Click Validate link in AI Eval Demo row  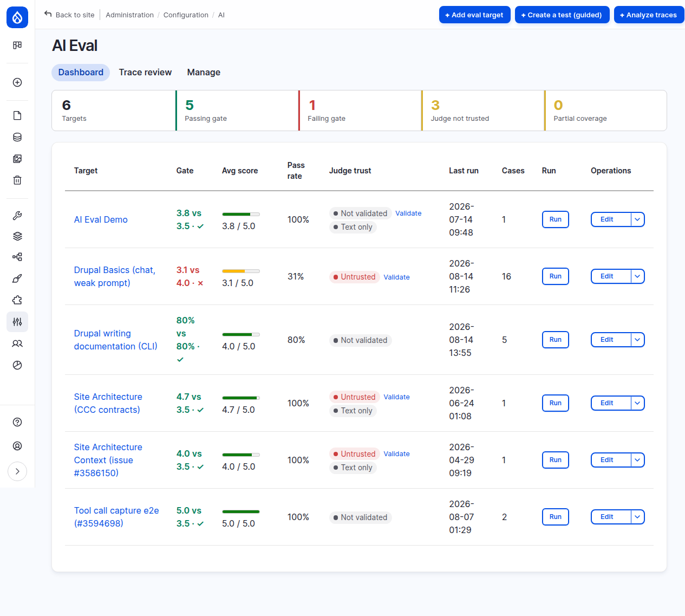pyautogui.click(x=408, y=213)
